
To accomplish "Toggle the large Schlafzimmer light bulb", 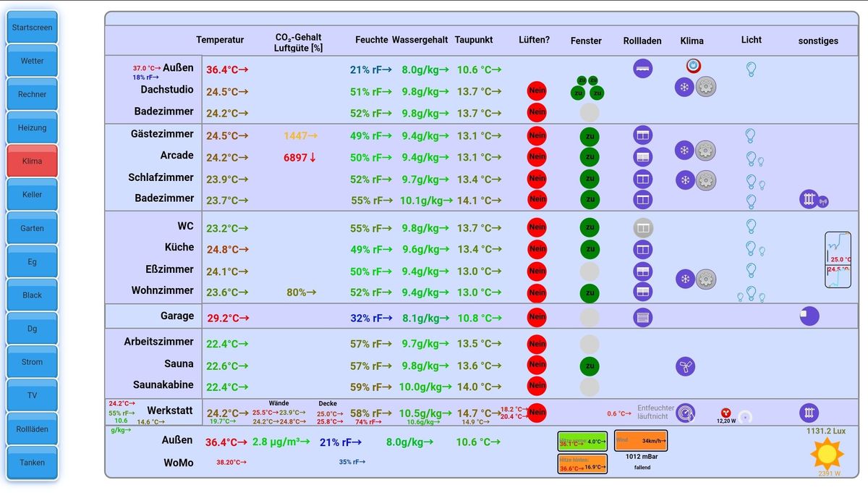I will (751, 181).
